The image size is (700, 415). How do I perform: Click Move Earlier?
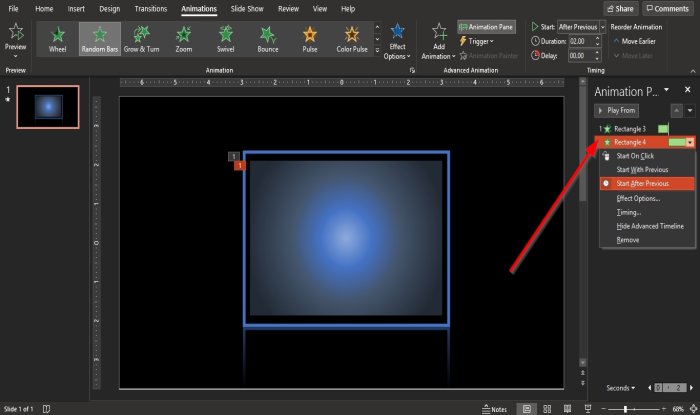coord(634,41)
